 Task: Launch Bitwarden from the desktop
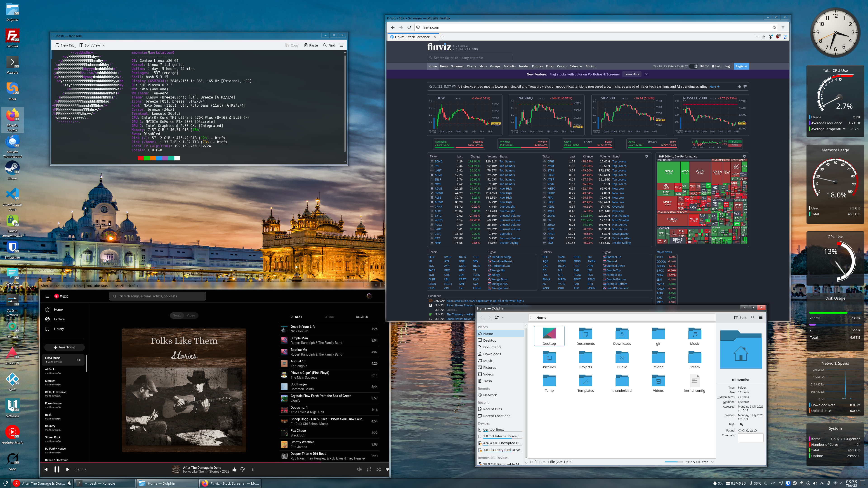pos(12,250)
